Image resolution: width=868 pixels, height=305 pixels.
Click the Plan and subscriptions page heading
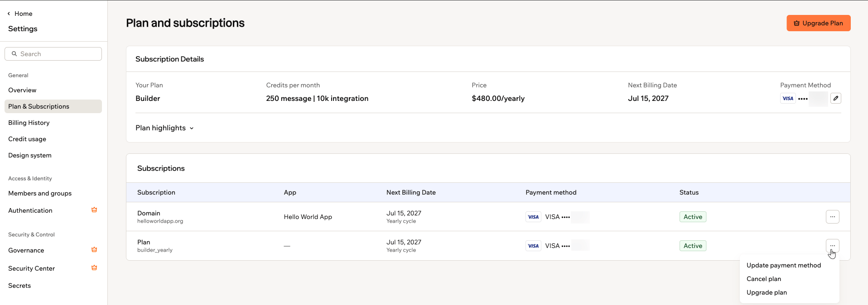point(185,23)
